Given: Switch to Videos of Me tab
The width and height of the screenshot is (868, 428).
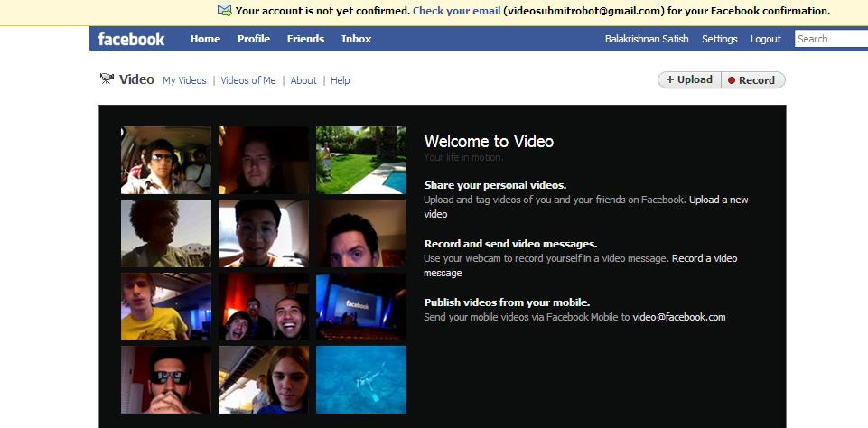Looking at the screenshot, I should [x=248, y=80].
